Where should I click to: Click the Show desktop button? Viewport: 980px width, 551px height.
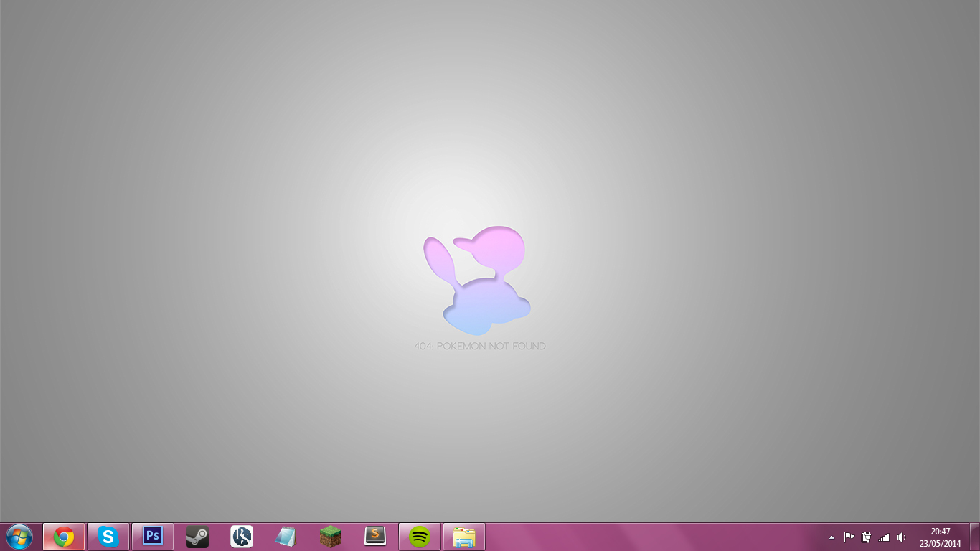tap(974, 537)
